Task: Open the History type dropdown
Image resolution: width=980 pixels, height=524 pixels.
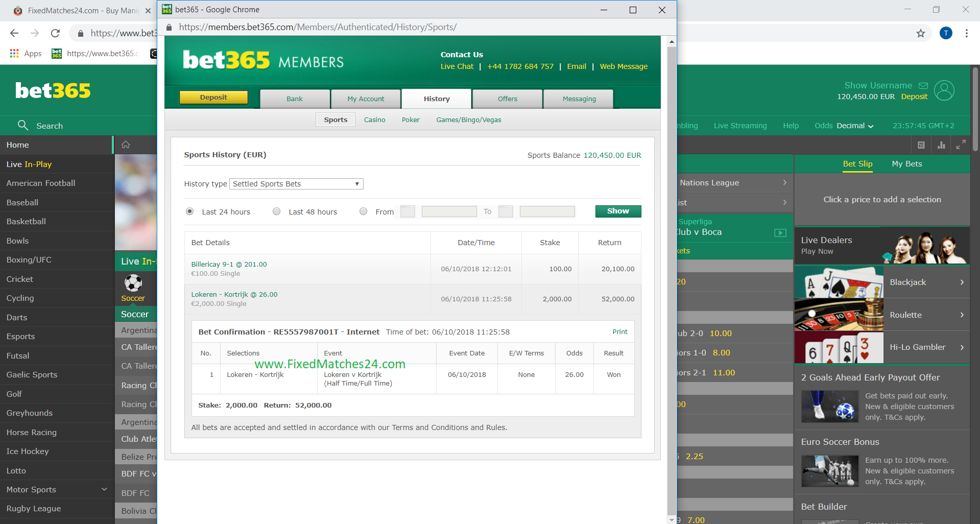Action: click(x=296, y=184)
